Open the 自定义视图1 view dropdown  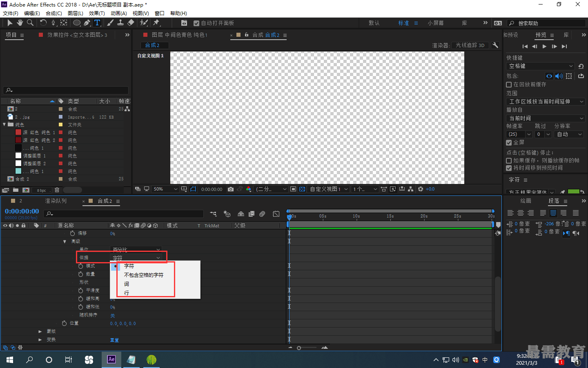click(x=328, y=189)
